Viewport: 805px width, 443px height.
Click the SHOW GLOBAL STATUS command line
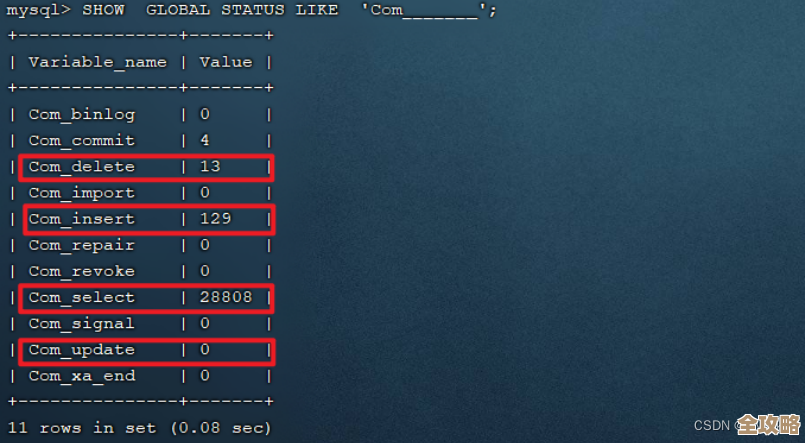252,10
